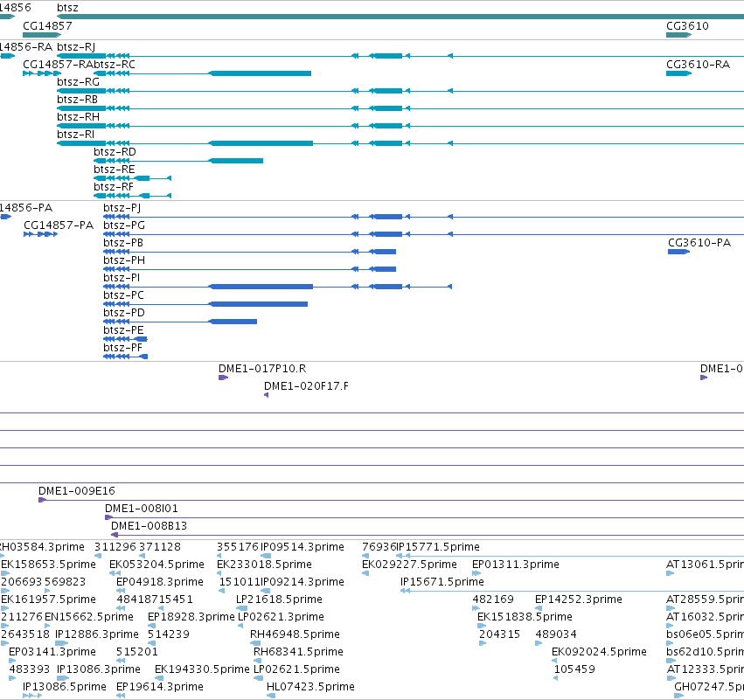Click the IP12886.3prime EST label
Image resolution: width=744 pixels, height=700 pixels.
click(x=97, y=634)
